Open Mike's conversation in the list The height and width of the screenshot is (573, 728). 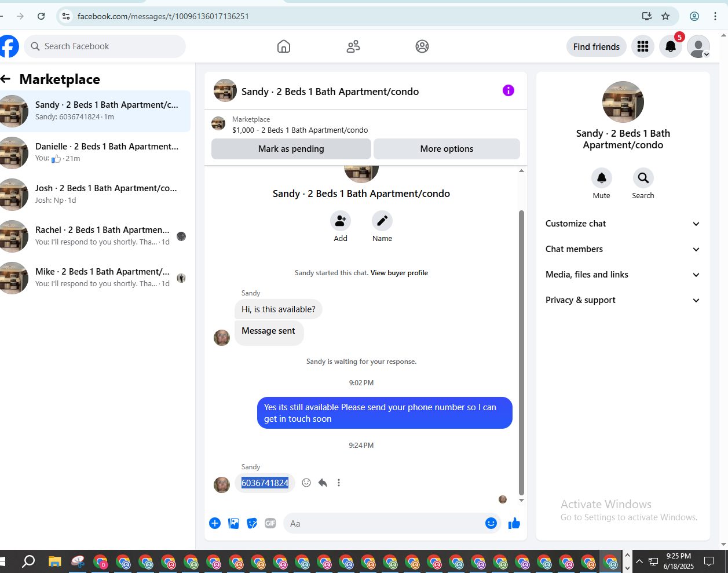pyautogui.click(x=95, y=278)
